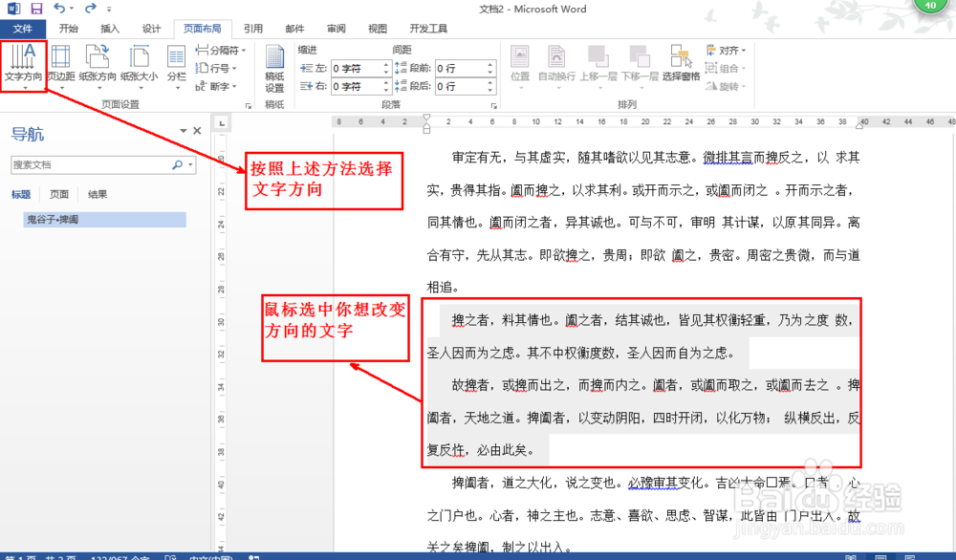Open Page Setup dialog launcher
Screen dimensions: 956x560
[249, 105]
